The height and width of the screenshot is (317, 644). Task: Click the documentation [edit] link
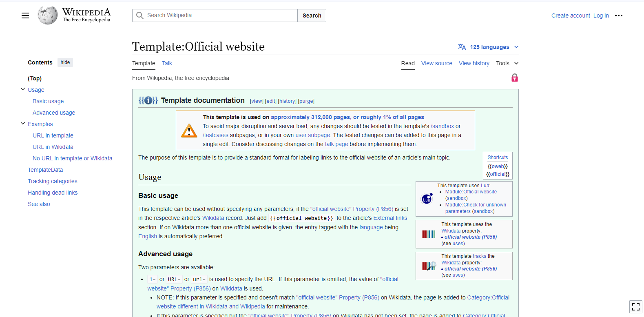coord(271,101)
